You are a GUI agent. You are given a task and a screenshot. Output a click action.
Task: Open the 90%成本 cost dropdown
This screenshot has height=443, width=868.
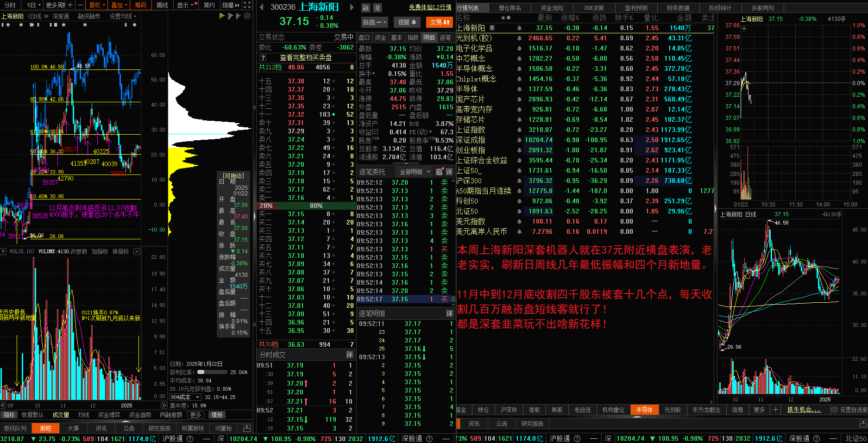185,397
